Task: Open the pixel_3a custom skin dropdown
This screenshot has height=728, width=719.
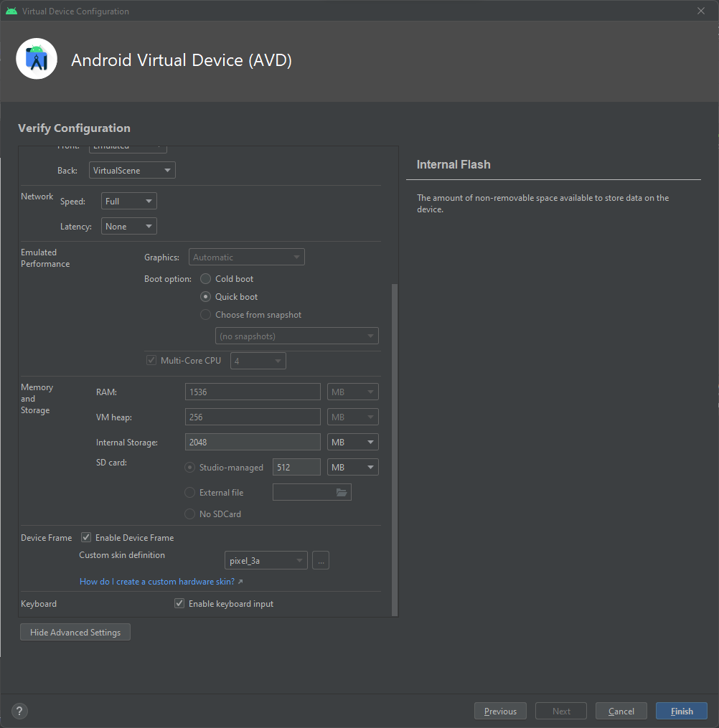Action: point(265,560)
